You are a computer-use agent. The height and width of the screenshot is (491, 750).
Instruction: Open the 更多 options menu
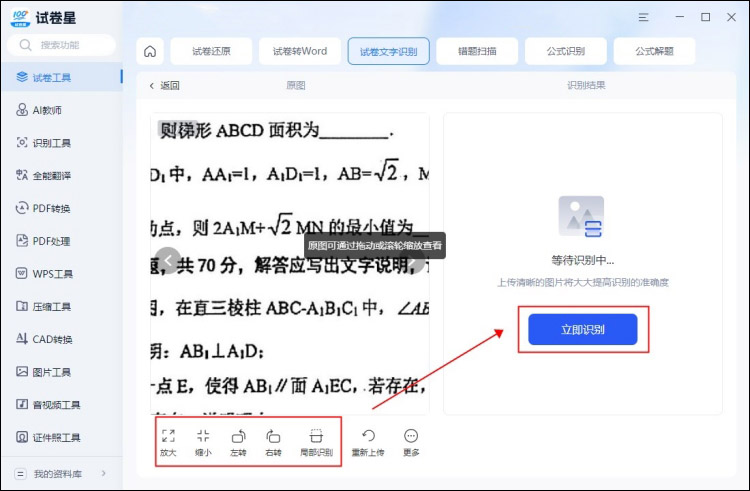point(411,442)
